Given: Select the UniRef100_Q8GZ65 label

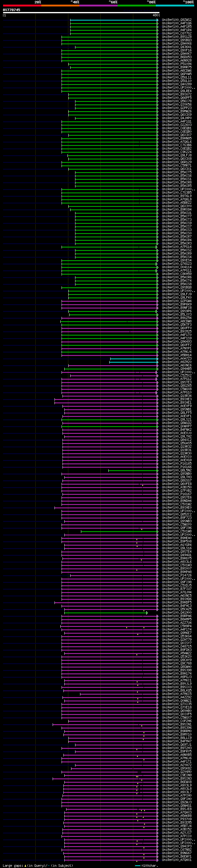Looking at the screenshot, I should 176,386.
